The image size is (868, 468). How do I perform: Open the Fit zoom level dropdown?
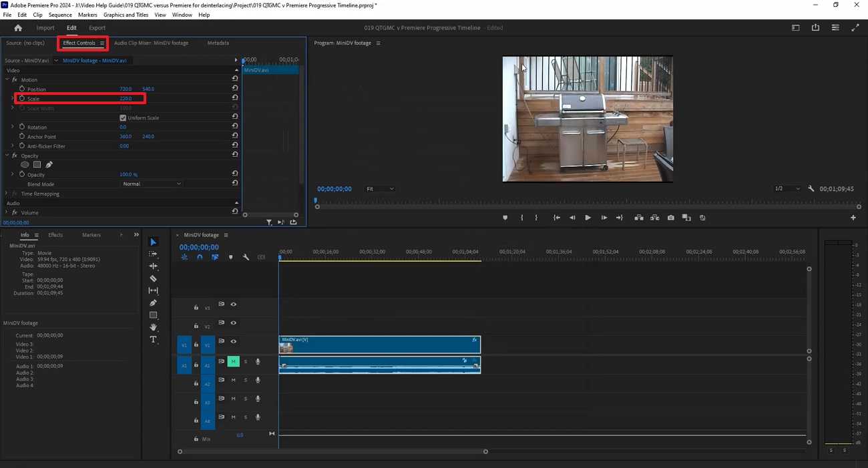point(380,189)
